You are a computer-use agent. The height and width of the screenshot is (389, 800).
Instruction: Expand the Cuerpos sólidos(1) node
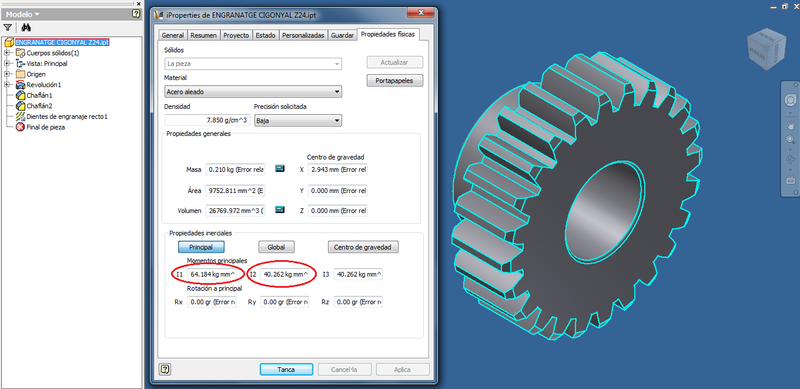point(7,53)
